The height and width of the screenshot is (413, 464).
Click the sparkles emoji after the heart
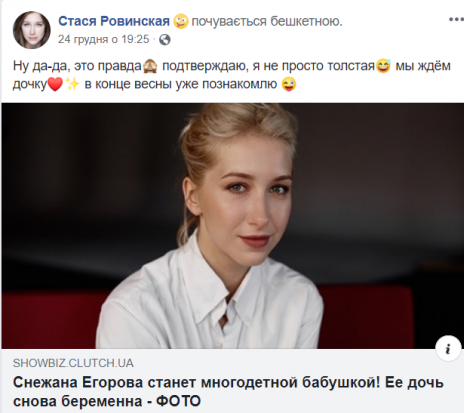click(72, 84)
